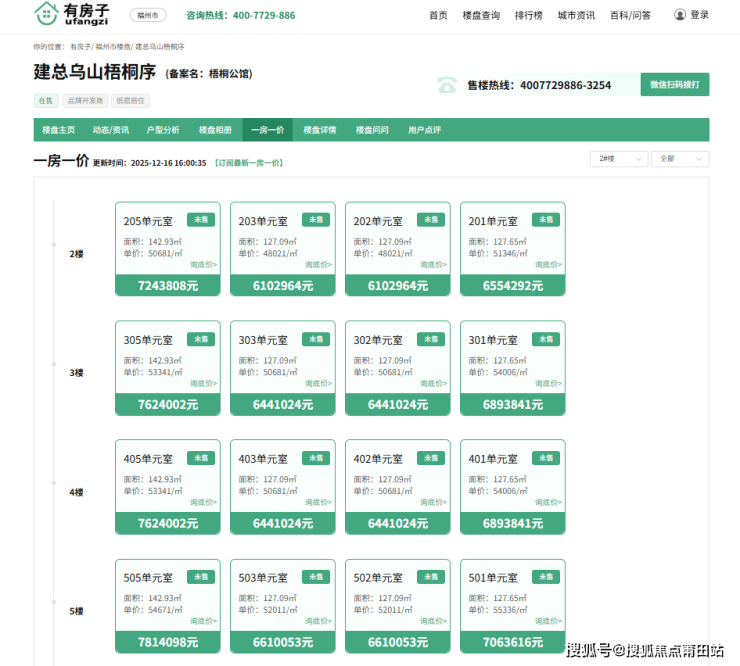Expand the 全部 filter dropdown
This screenshot has height=666, width=740.
click(680, 159)
